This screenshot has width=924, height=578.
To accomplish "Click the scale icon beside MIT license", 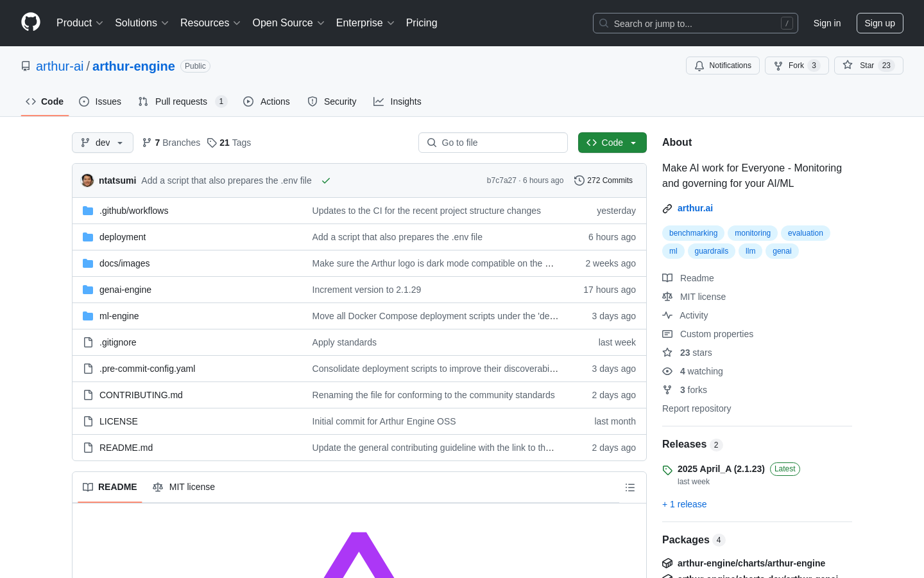I will pyautogui.click(x=667, y=297).
